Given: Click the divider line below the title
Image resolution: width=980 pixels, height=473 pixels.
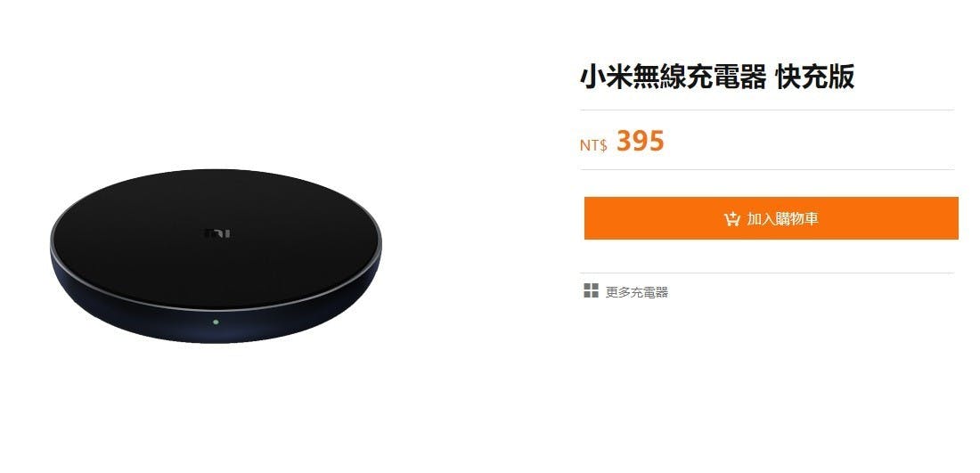Looking at the screenshot, I should 767,110.
